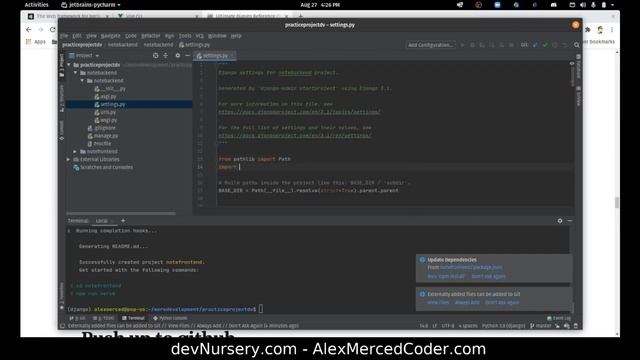Open Search Everywhere magnifier icon
This screenshot has height=360, width=640.
point(576,45)
